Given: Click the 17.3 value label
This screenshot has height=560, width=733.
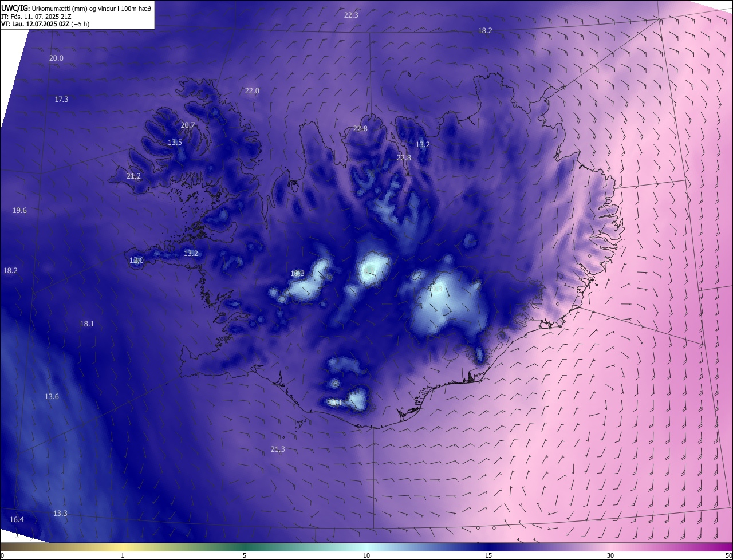Looking at the screenshot, I should 61,100.
